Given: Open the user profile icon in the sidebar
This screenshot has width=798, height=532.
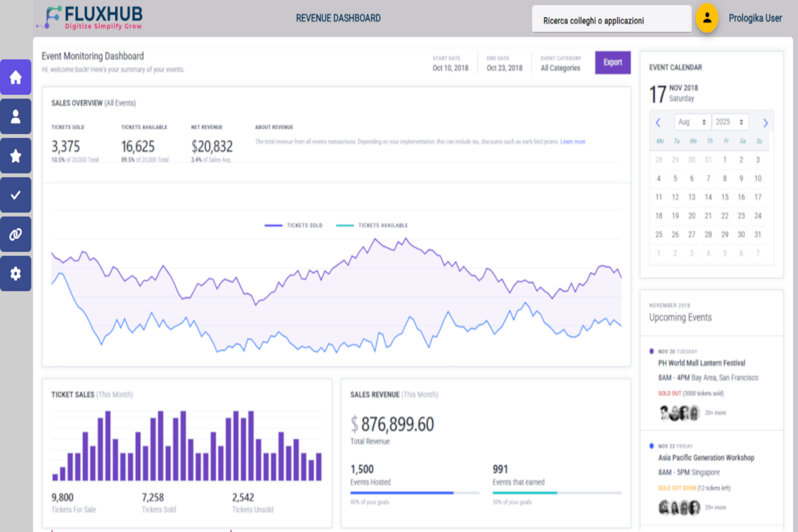Looking at the screenshot, I should tap(16, 116).
